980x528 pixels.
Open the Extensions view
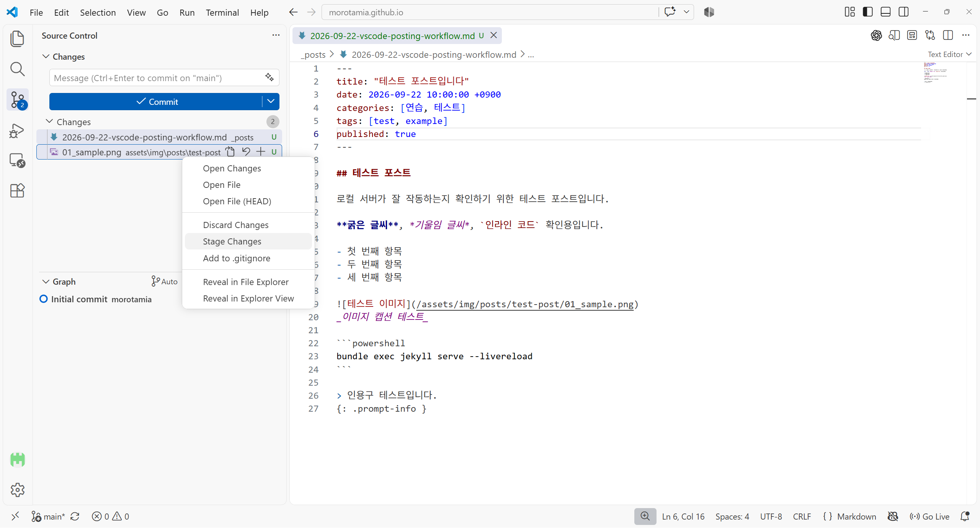17,190
